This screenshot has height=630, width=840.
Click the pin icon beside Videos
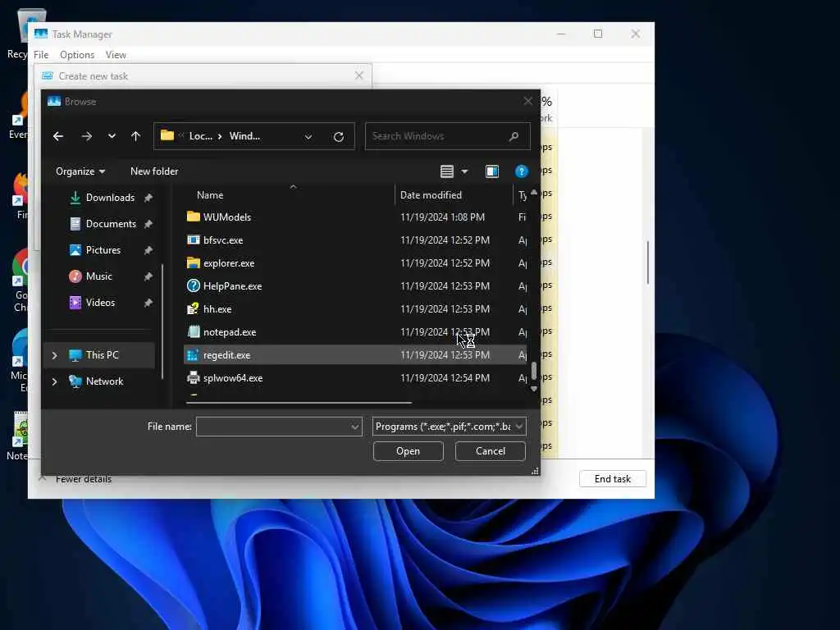[148, 303]
